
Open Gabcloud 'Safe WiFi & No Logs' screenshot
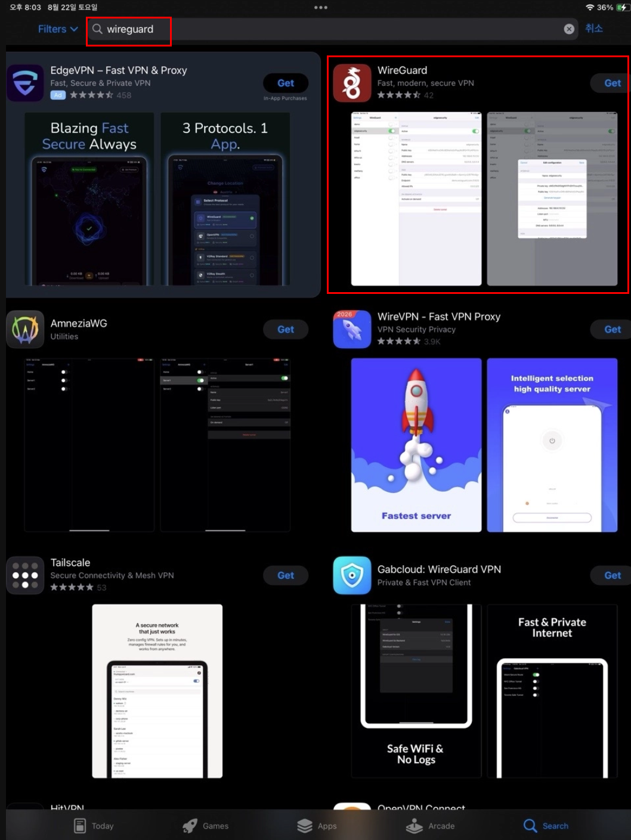[x=416, y=691]
